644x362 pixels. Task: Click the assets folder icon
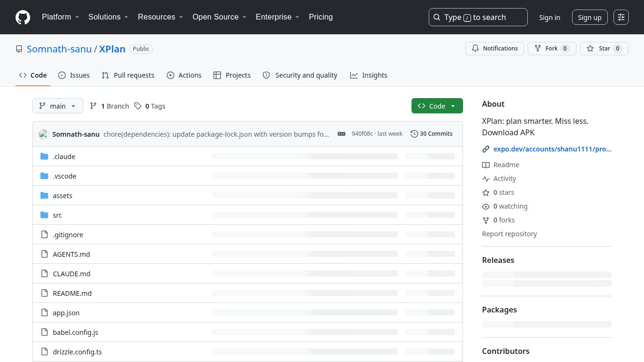pos(44,195)
